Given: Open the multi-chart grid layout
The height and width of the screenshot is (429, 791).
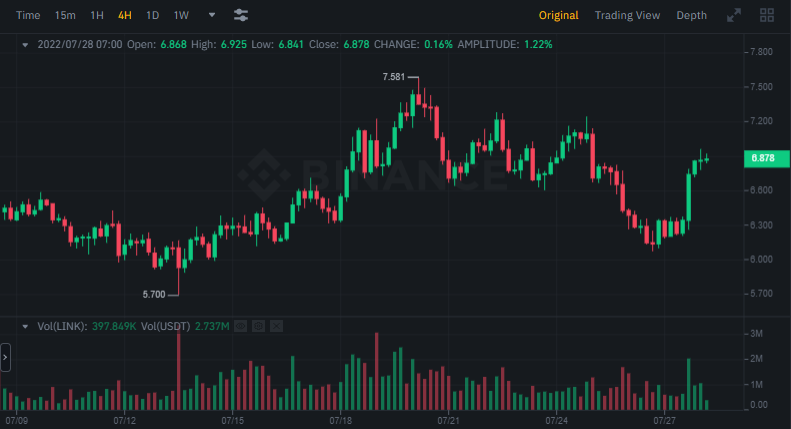Looking at the screenshot, I should (767, 15).
